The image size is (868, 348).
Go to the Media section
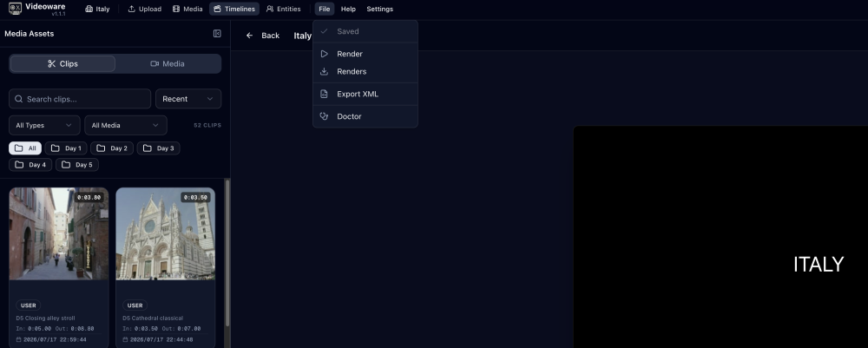[x=187, y=9]
